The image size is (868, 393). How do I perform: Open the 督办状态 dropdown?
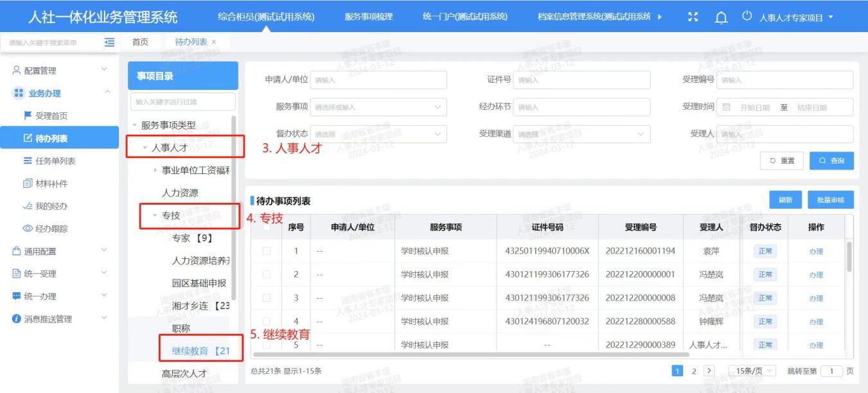pyautogui.click(x=378, y=134)
